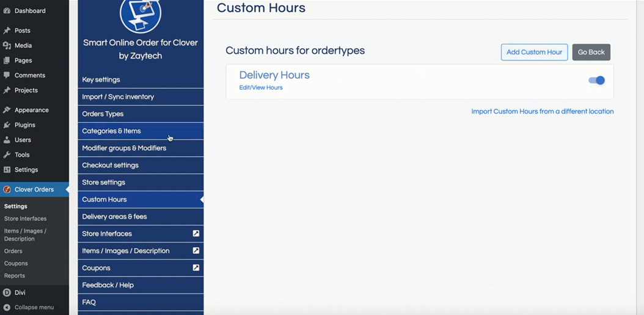
Task: Click the Plugins plug icon
Action: pos(7,125)
